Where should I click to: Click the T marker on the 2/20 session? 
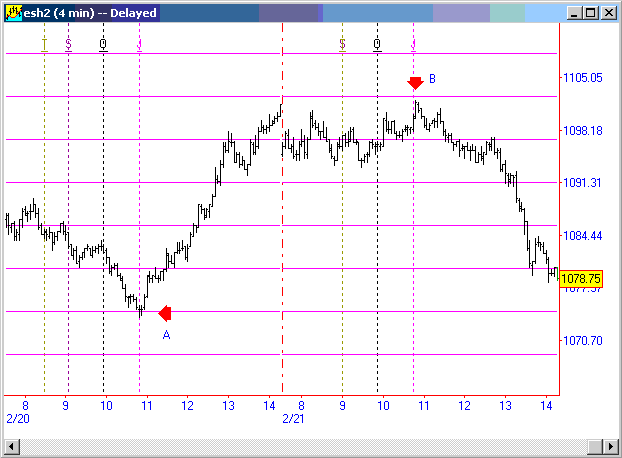(44, 44)
